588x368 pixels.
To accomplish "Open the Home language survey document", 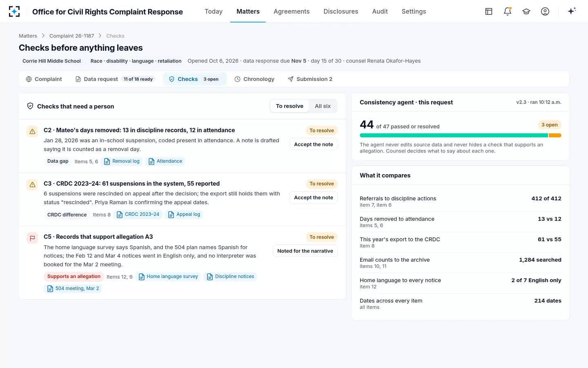I will coord(168,276).
